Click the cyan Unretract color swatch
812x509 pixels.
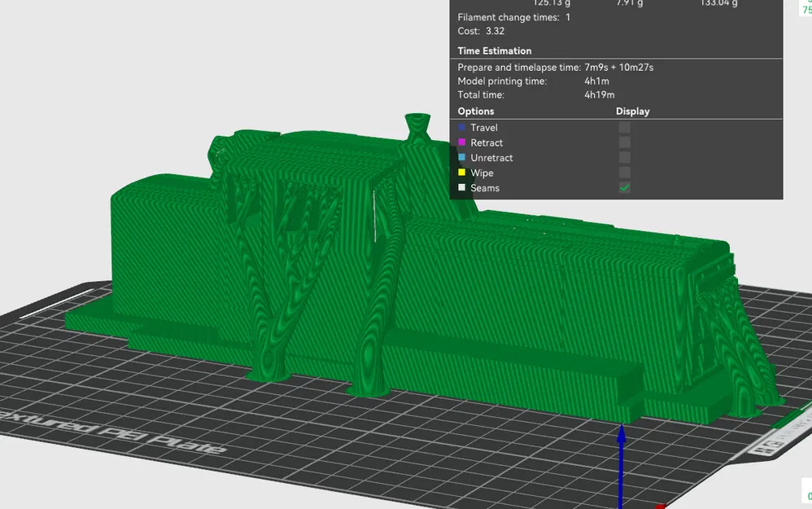coord(462,157)
